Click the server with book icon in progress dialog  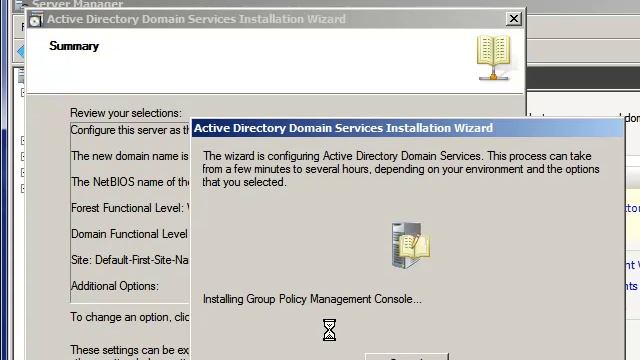tap(411, 245)
